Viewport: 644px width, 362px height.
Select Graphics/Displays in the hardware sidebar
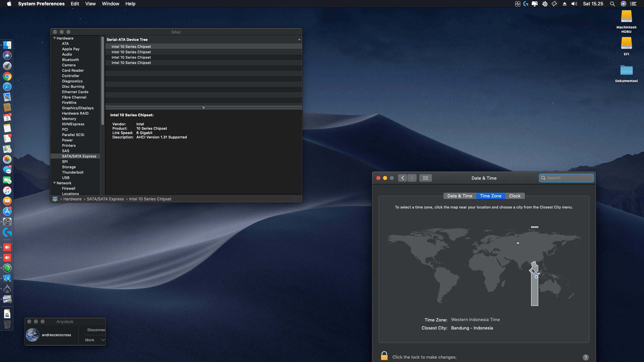tap(77, 108)
